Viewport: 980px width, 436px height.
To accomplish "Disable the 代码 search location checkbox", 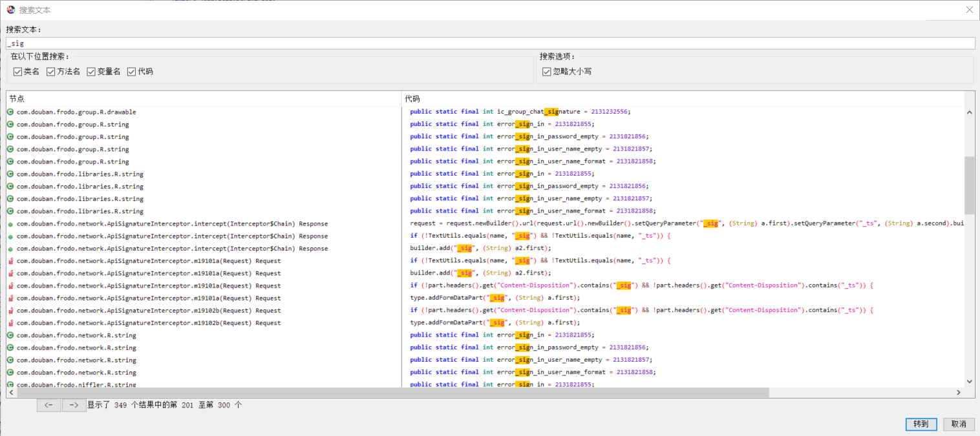I will click(132, 72).
